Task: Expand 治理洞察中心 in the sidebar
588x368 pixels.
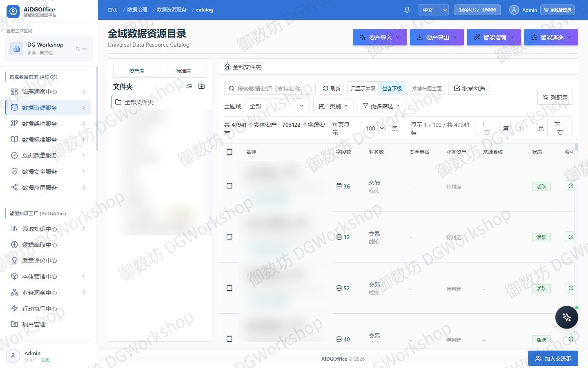Action: click(x=48, y=92)
